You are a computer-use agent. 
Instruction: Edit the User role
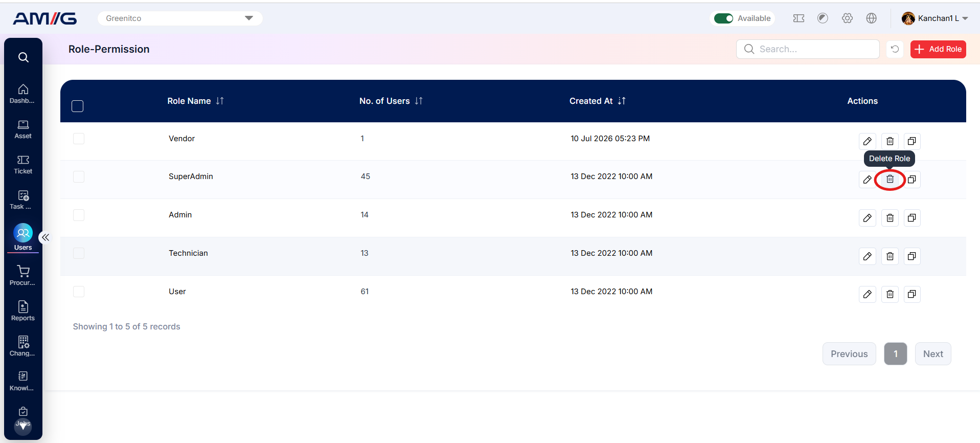(868, 294)
